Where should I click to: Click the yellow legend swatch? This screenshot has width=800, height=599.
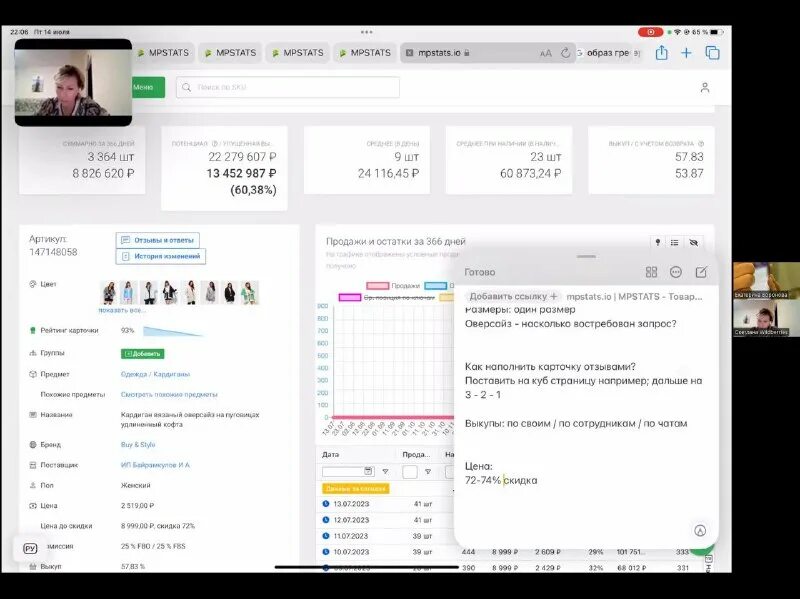pos(446,297)
